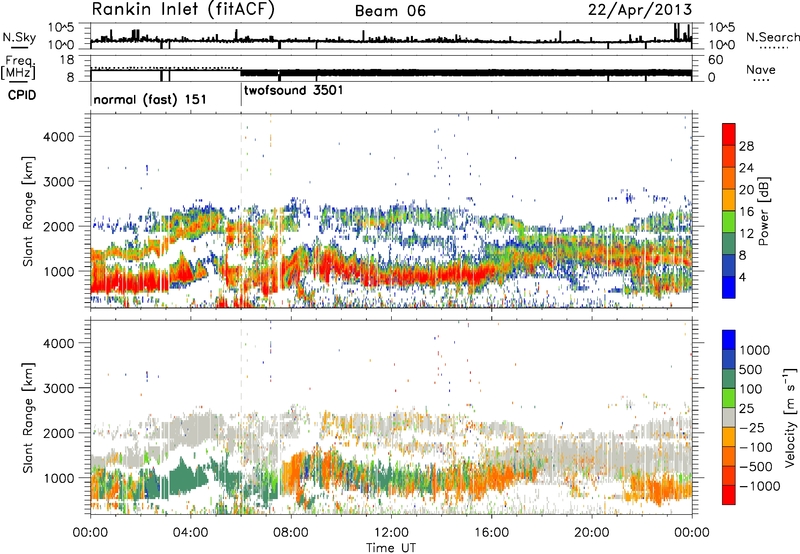The image size is (800, 554).
Task: Click 'Slant Range [km]' label of power panel
Action: 28,211
